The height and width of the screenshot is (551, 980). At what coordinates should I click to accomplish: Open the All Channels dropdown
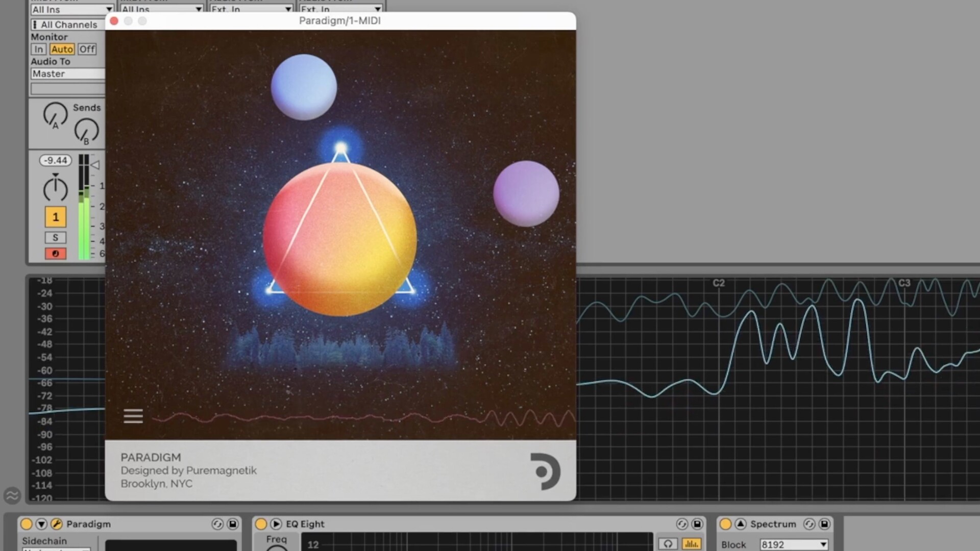click(68, 24)
